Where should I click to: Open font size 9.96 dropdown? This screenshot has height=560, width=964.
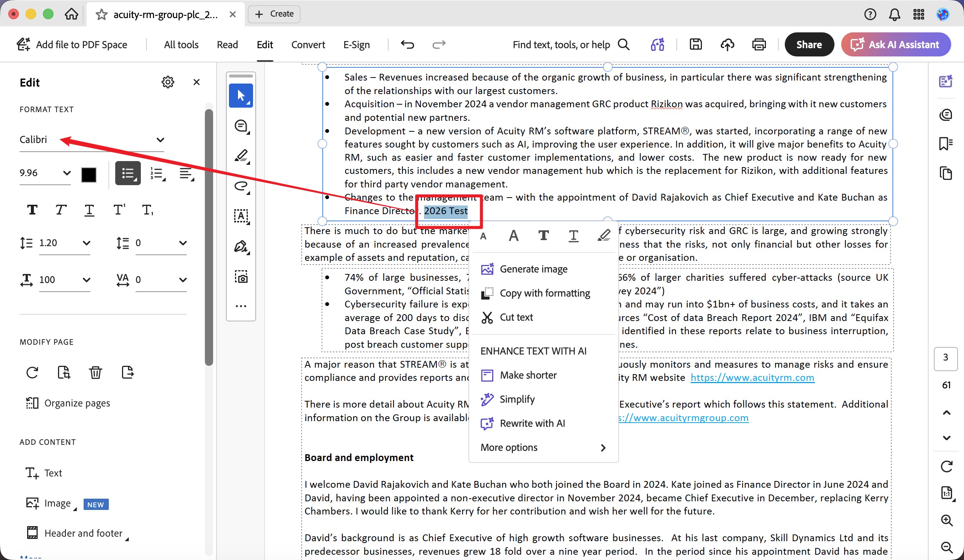tap(45, 173)
